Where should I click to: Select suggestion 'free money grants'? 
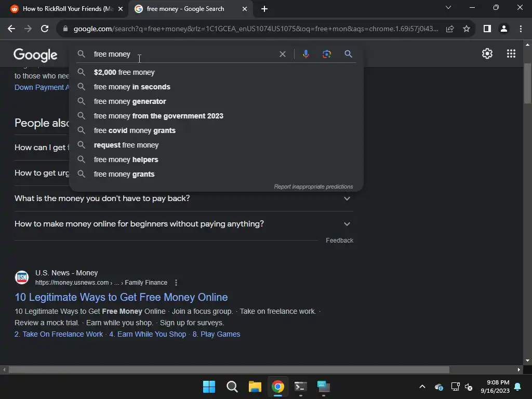click(217, 175)
